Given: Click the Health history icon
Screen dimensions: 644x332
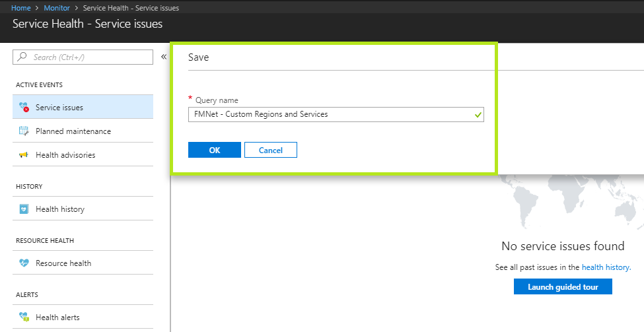Looking at the screenshot, I should click(x=24, y=209).
